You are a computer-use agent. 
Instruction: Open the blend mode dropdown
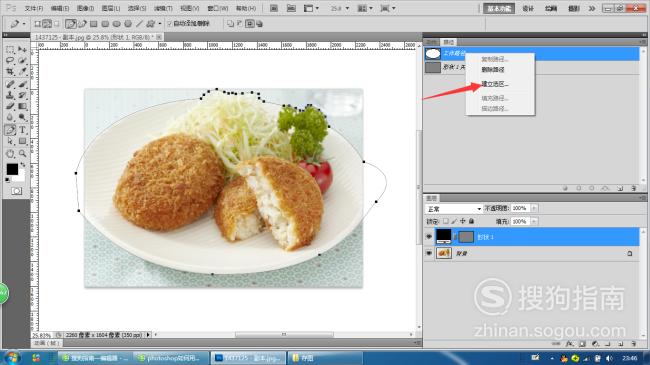pyautogui.click(x=454, y=209)
